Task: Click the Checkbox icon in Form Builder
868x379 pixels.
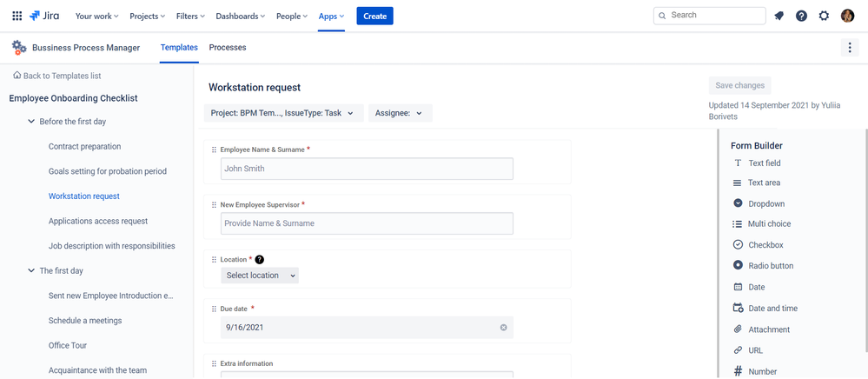Action: [x=738, y=245]
